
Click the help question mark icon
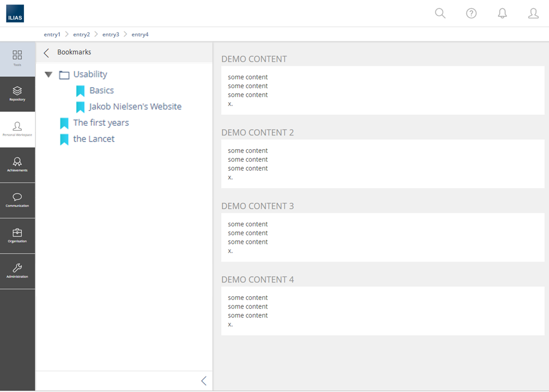pos(471,14)
